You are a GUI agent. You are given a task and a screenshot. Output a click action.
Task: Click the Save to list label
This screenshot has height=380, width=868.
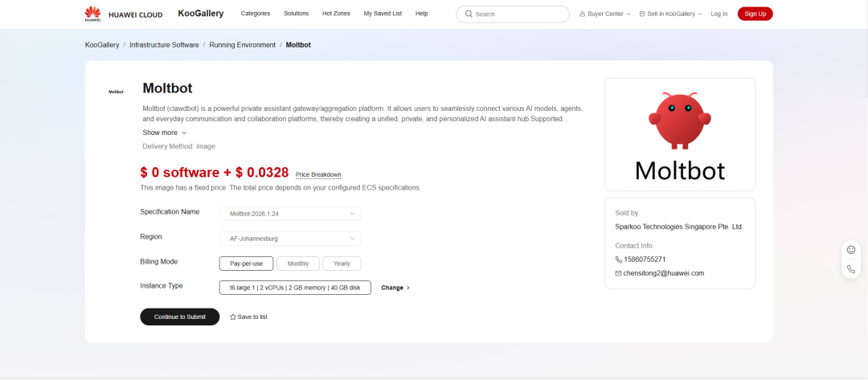252,317
